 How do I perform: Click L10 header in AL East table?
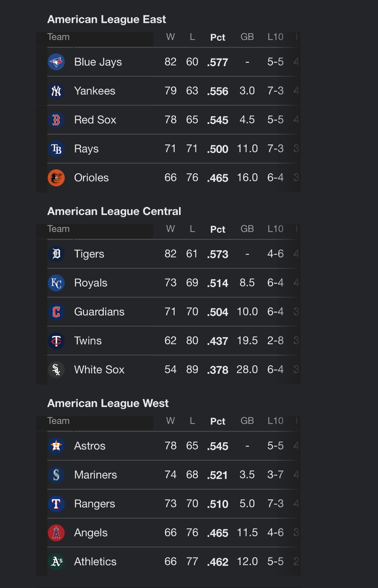(276, 37)
